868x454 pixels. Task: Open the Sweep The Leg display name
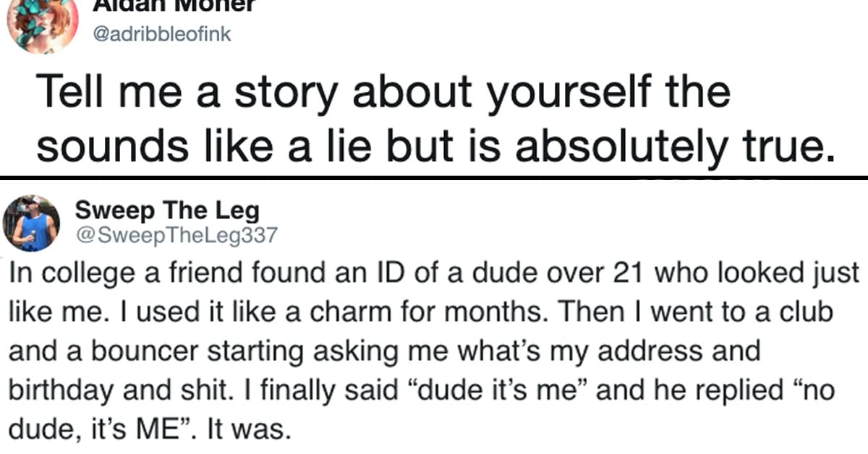coord(166,211)
